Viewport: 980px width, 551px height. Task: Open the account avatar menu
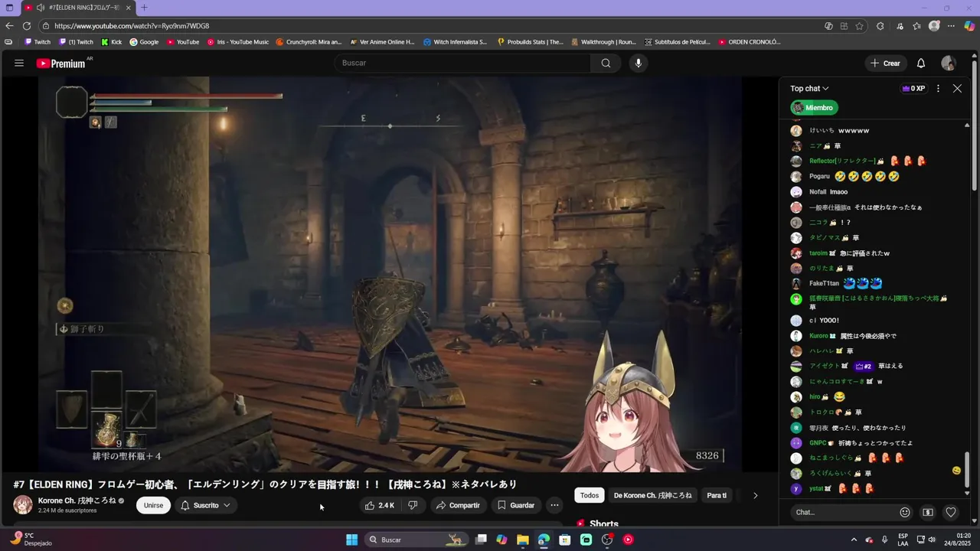pos(949,63)
